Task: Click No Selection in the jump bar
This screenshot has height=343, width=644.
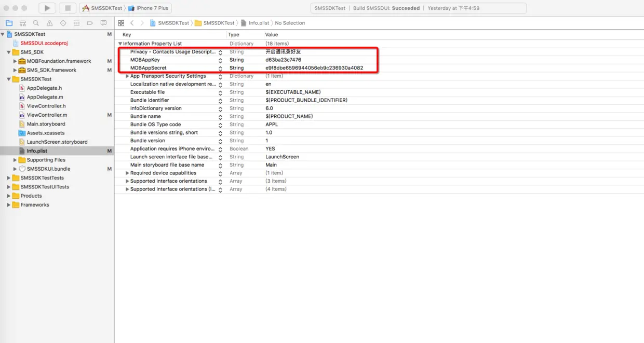Action: pos(290,23)
